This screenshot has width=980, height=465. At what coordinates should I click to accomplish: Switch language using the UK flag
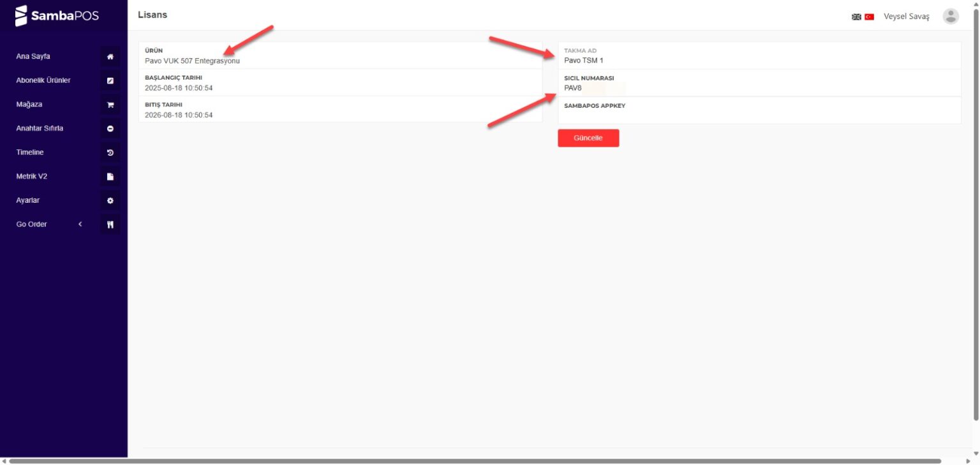(x=856, y=17)
